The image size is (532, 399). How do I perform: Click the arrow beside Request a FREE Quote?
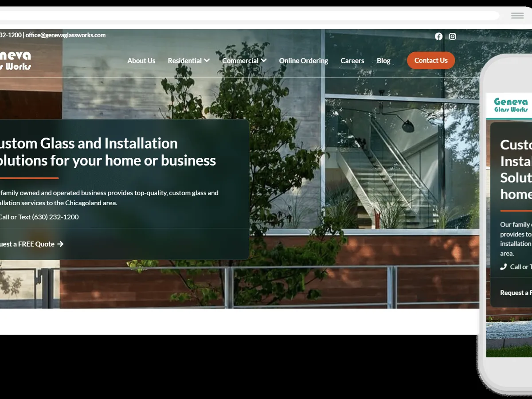(60, 244)
